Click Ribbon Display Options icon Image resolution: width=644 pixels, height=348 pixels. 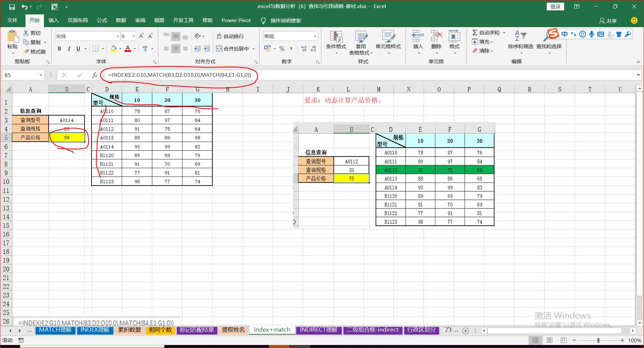pos(577,6)
